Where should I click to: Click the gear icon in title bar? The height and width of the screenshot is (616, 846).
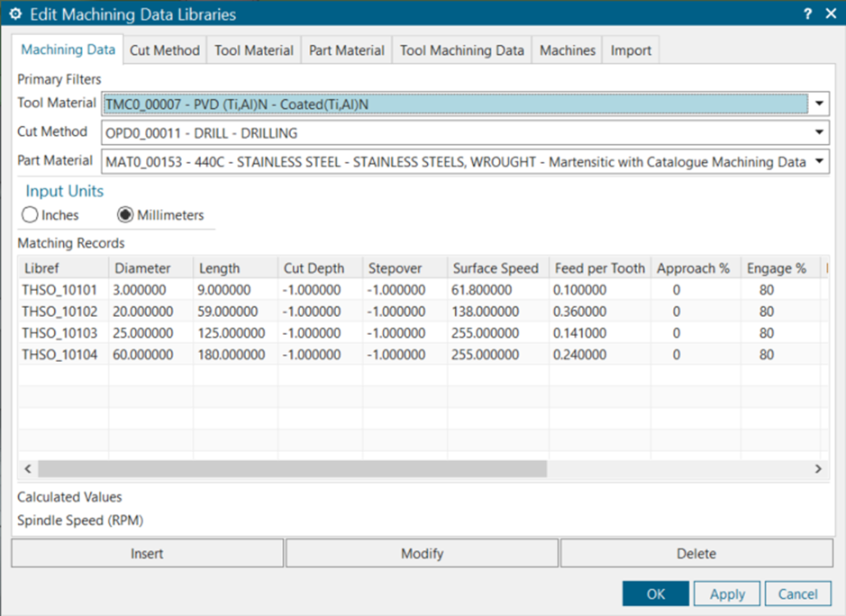tap(15, 14)
